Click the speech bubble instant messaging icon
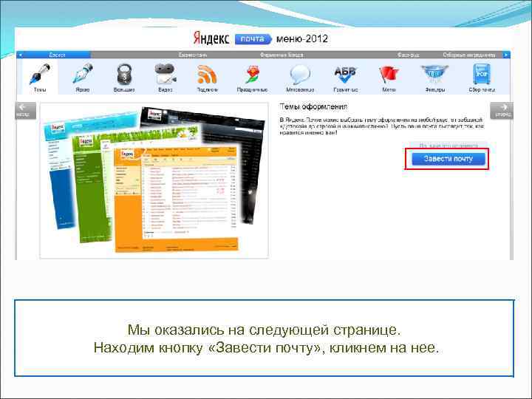Viewport: 532px width, 399px height. 300,75
